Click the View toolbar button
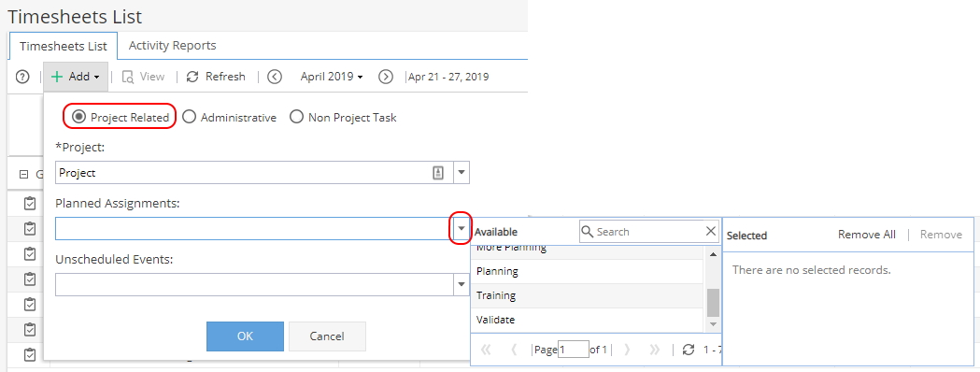The width and height of the screenshot is (980, 372). [143, 77]
